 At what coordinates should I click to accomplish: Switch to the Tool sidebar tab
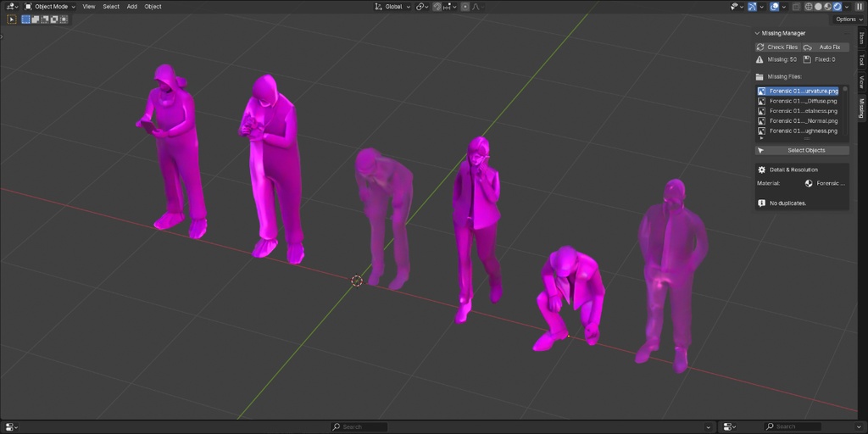[x=861, y=60]
